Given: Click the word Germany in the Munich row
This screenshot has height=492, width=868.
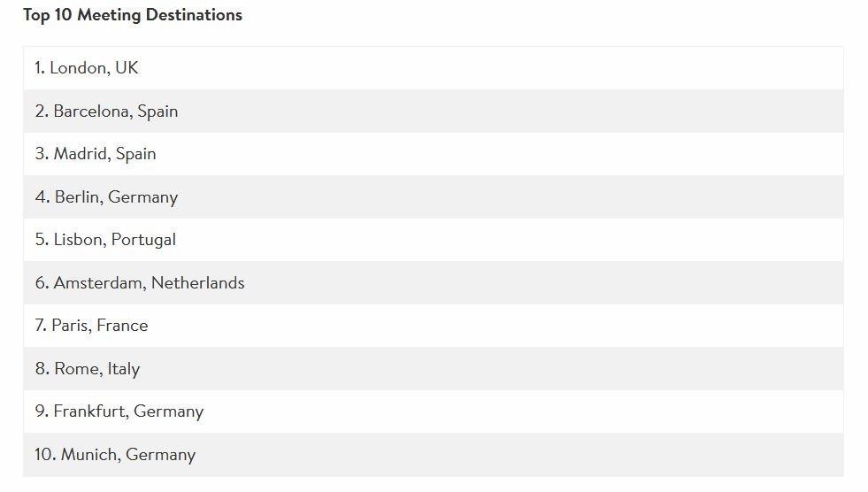Looking at the screenshot, I should pos(160,455).
